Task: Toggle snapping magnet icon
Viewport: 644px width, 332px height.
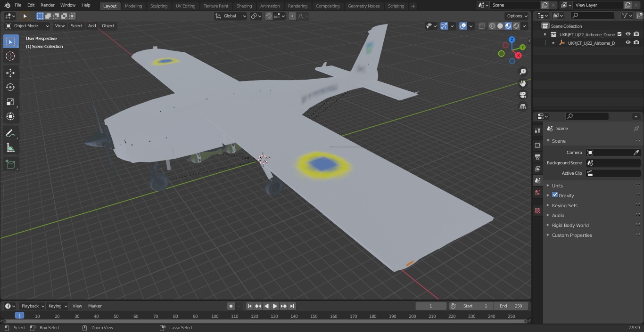Action: pos(269,16)
